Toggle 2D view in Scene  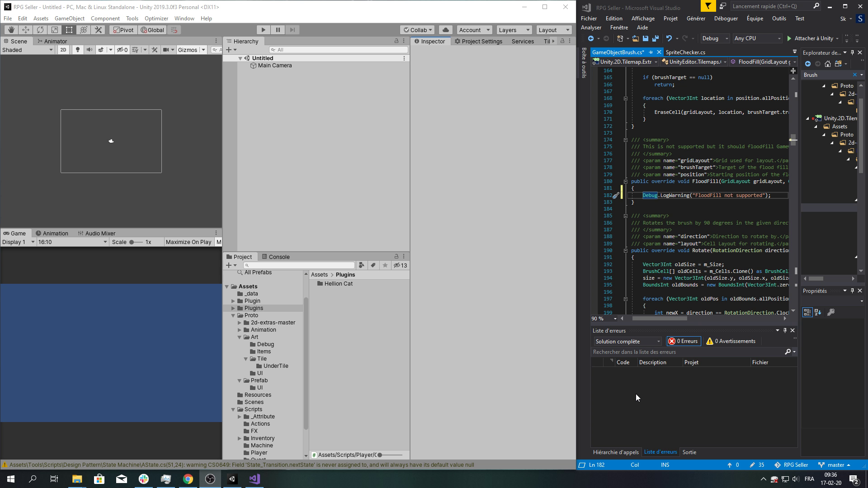(63, 50)
